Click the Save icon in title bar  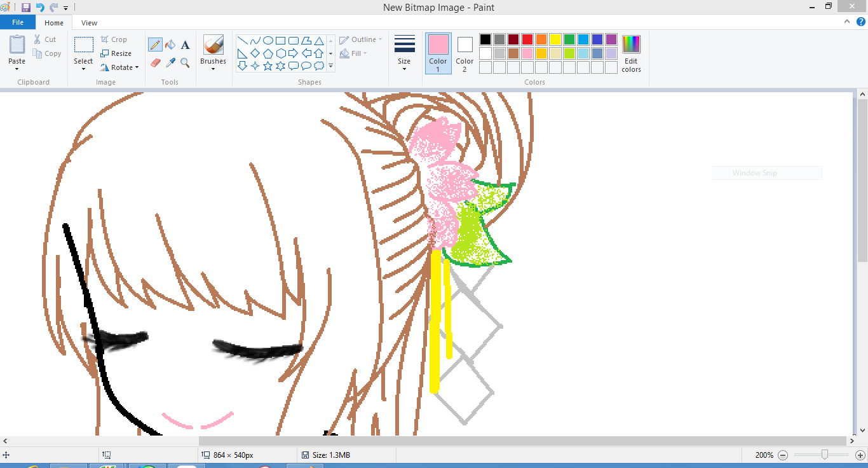[26, 8]
